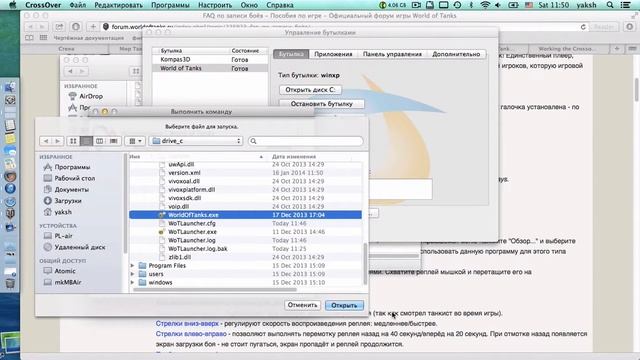Select mkMBAir shared computer in sidebar

[67, 282]
